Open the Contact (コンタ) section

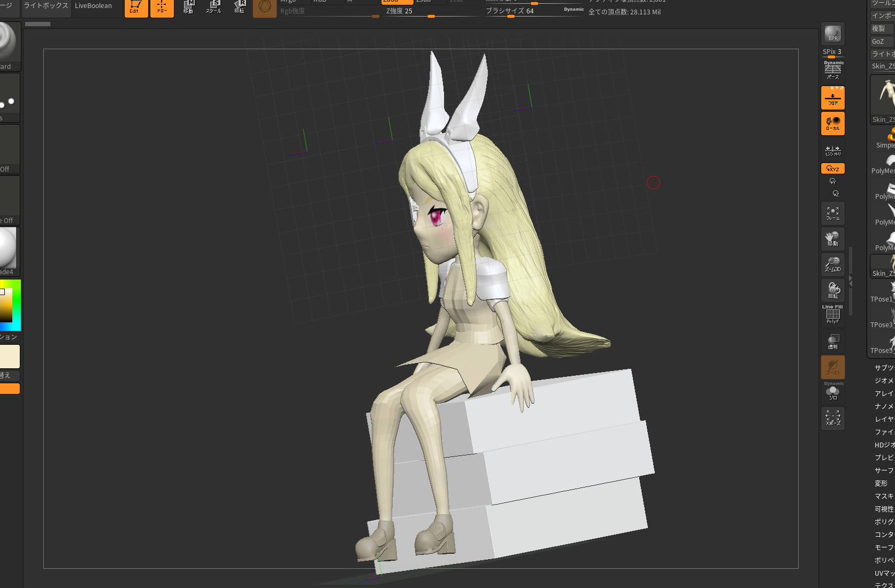[884, 535]
